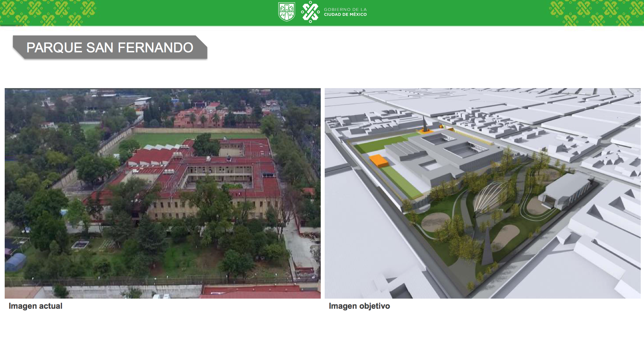Click the blue greenhouse tunnel in aerial photo

click(15, 261)
